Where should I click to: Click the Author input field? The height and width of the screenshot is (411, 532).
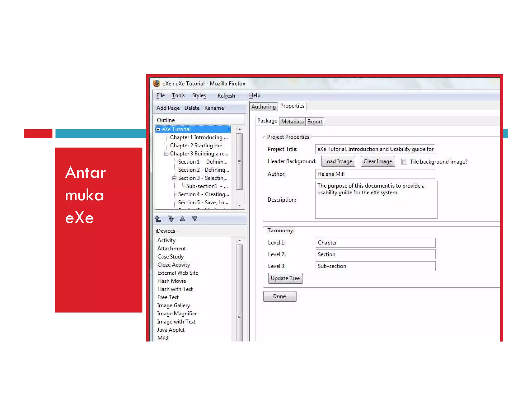coord(375,174)
